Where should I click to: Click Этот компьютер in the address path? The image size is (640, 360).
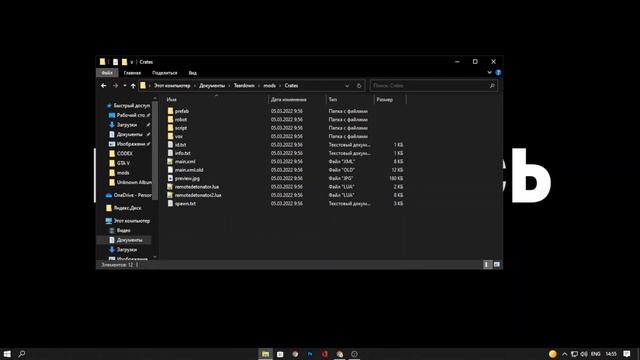tap(172, 86)
